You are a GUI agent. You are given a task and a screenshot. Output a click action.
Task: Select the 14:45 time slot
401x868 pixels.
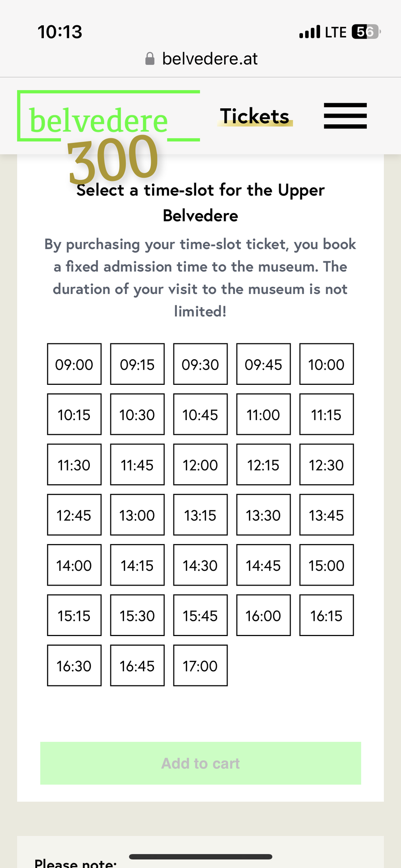coord(264,565)
